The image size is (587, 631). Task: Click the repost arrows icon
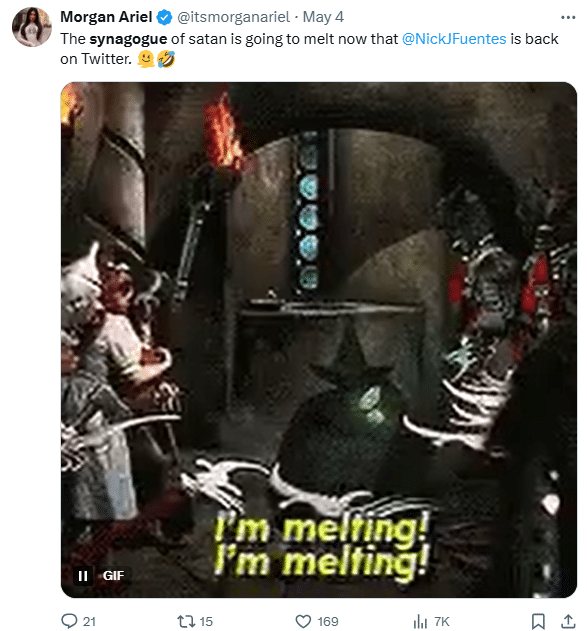185,621
